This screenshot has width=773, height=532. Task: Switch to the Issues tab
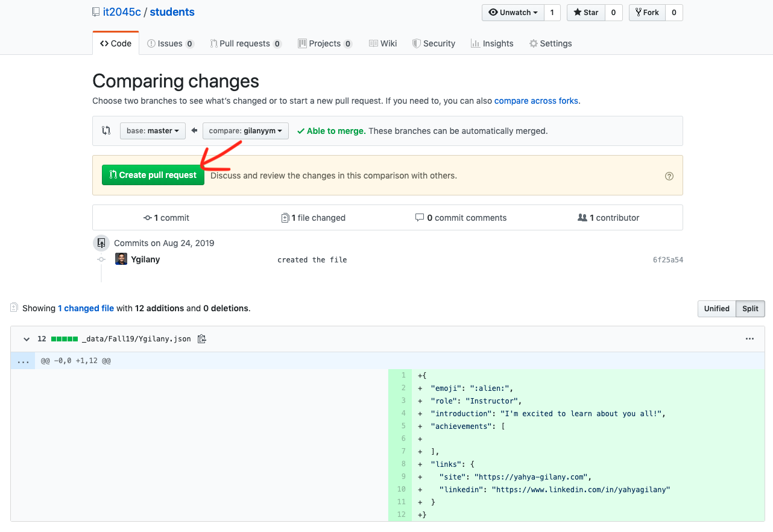(x=171, y=43)
